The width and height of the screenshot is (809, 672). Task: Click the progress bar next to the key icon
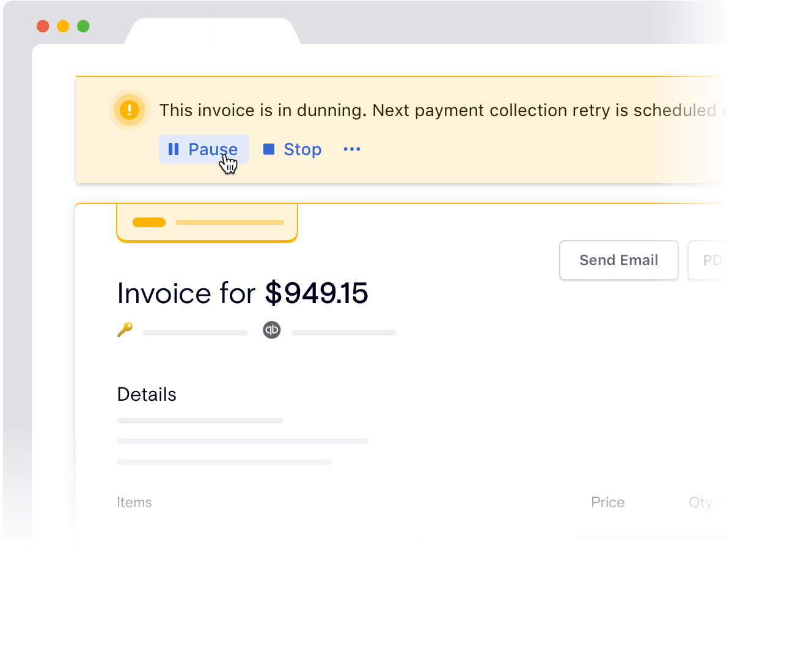point(194,332)
